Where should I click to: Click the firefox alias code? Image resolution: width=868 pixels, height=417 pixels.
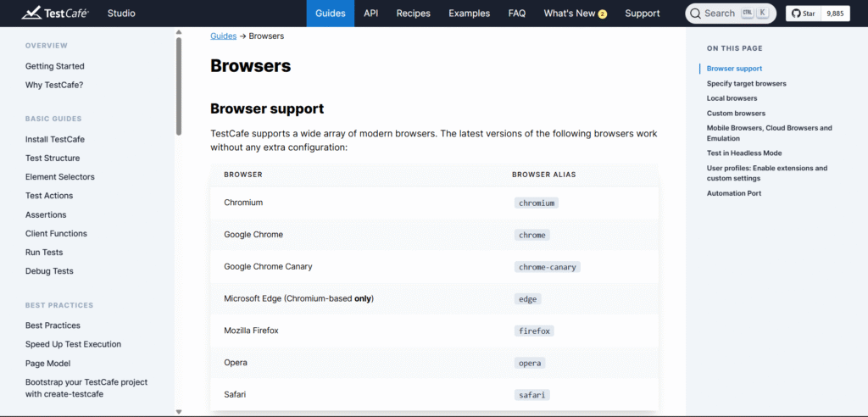click(534, 331)
